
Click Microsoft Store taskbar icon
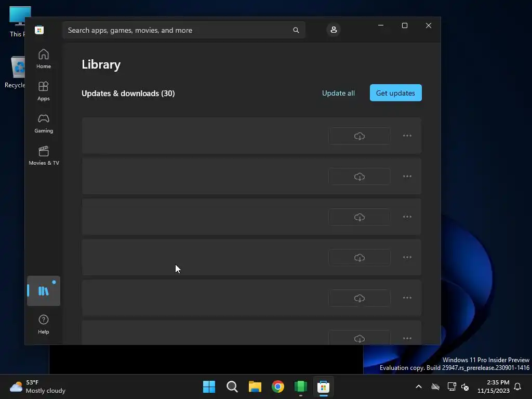(x=323, y=387)
